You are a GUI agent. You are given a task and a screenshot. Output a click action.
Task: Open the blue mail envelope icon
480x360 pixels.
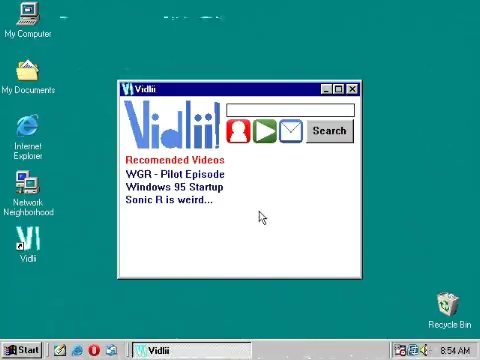(291, 131)
